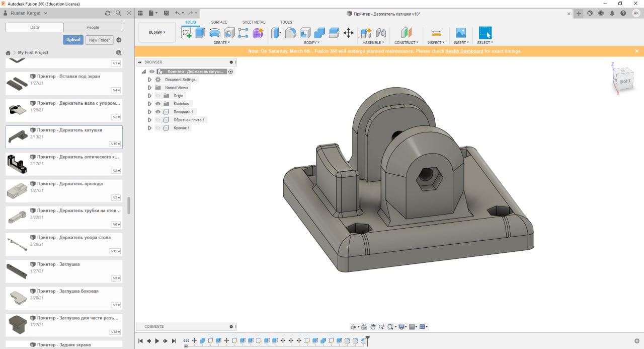Switch to the SURFACE tab

tap(219, 22)
